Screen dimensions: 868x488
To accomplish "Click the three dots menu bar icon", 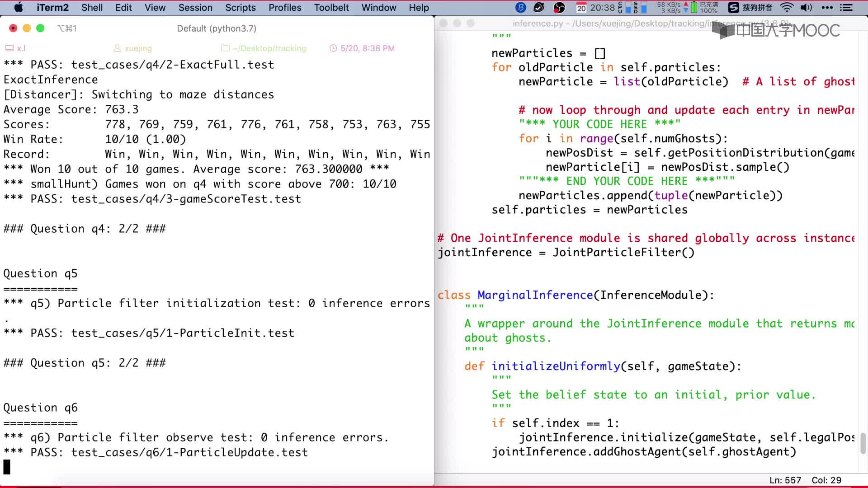I will (827, 7).
